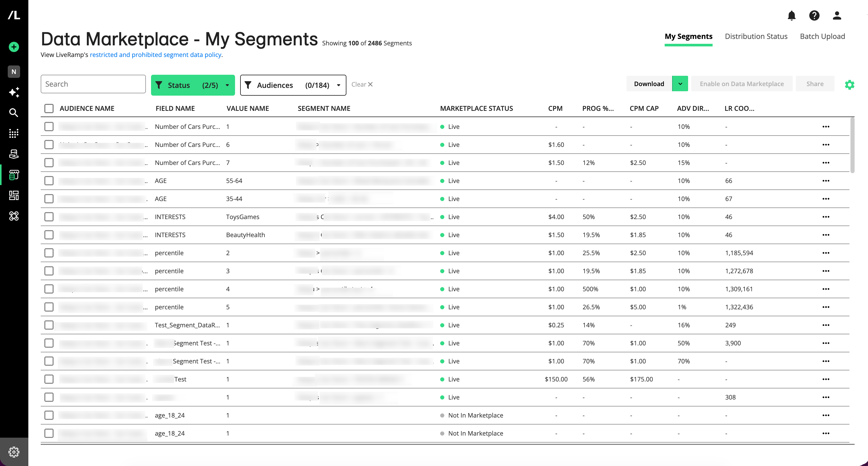The height and width of the screenshot is (466, 868).
Task: Switch to Batch Upload tab
Action: [822, 36]
